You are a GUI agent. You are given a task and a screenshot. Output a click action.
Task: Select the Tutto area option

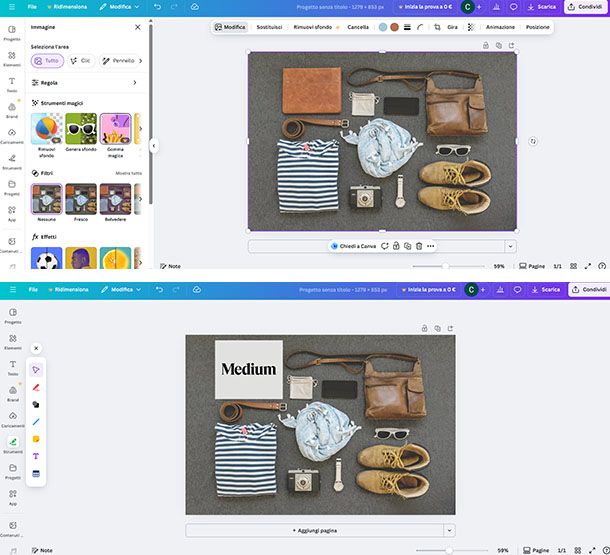47,61
